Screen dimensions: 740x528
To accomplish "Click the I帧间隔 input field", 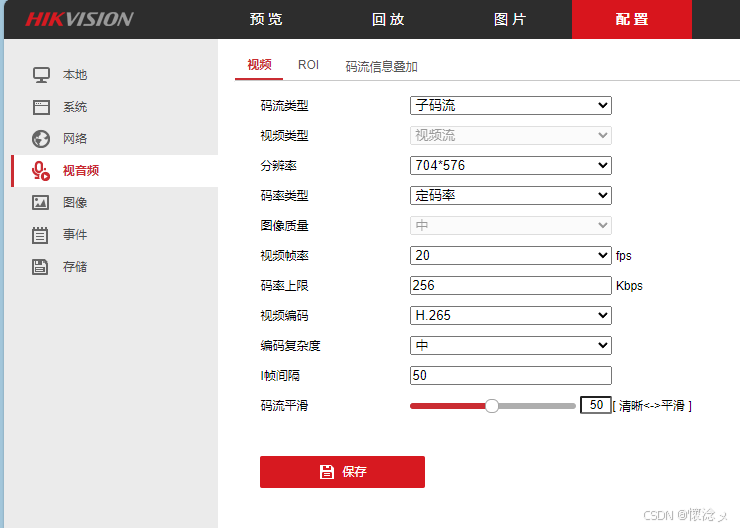I will tap(511, 376).
